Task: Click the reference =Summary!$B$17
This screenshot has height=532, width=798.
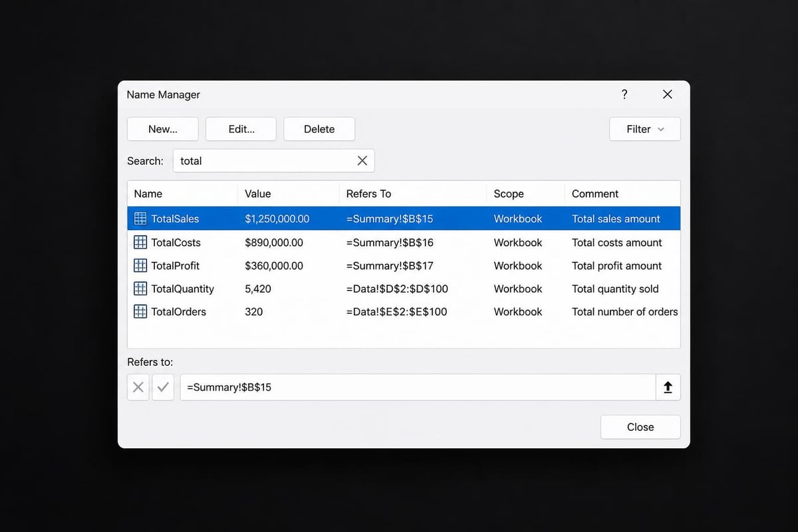Action: pyautogui.click(x=390, y=265)
